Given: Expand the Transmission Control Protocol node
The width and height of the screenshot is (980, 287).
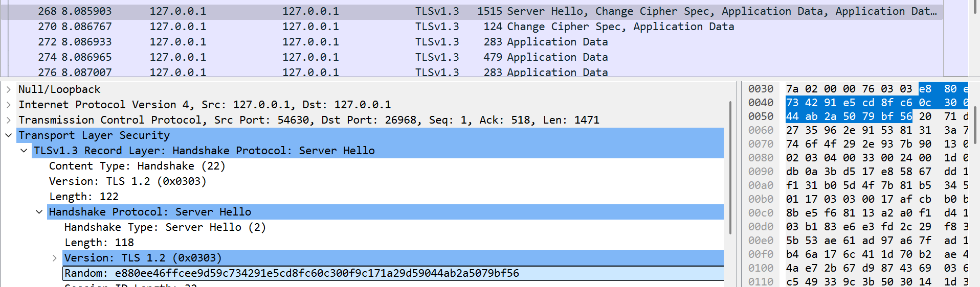Looking at the screenshot, I should point(8,120).
